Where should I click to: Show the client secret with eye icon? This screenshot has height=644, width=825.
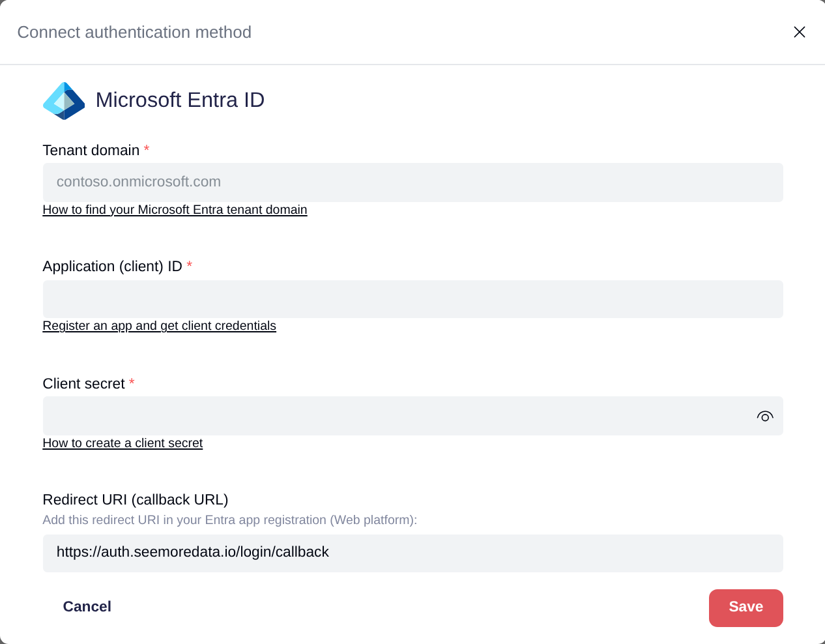[765, 416]
